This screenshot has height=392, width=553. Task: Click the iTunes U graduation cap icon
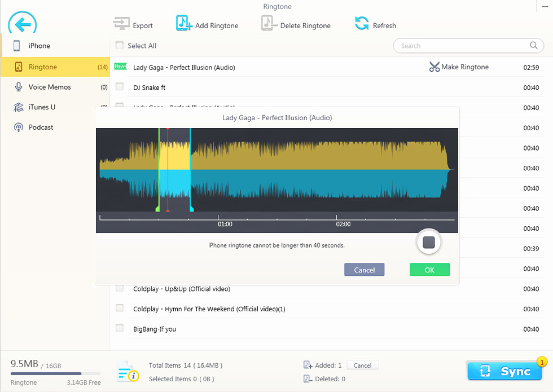[x=18, y=107]
